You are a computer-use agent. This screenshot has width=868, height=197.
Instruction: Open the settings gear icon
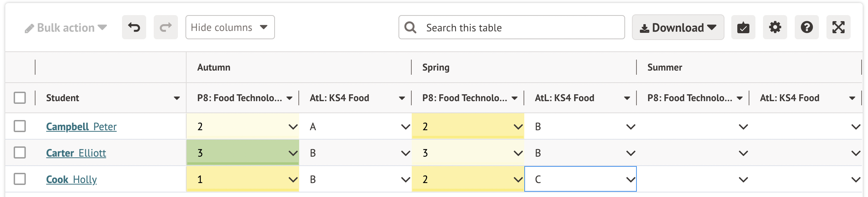point(775,27)
